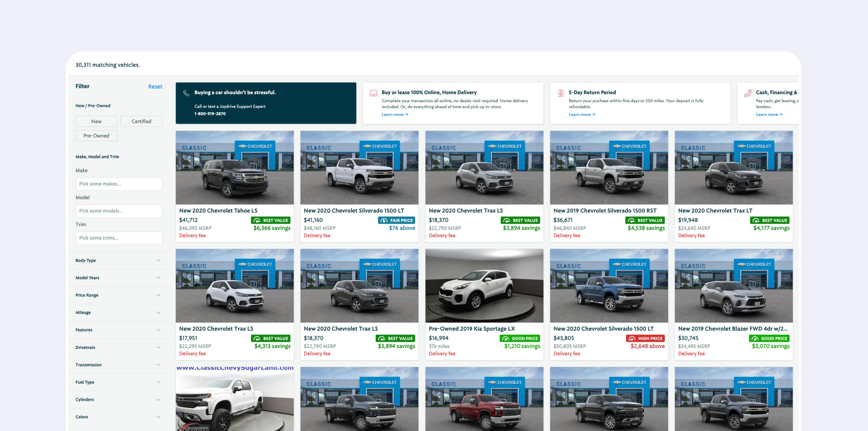Select title Pre-Owned 2019 Kia Sportage LX

pos(472,328)
